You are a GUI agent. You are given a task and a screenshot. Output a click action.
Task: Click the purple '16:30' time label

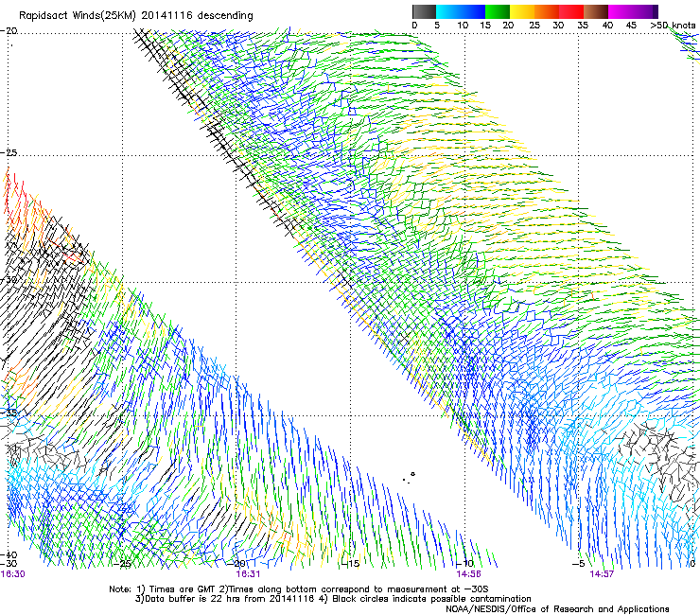click(x=12, y=574)
